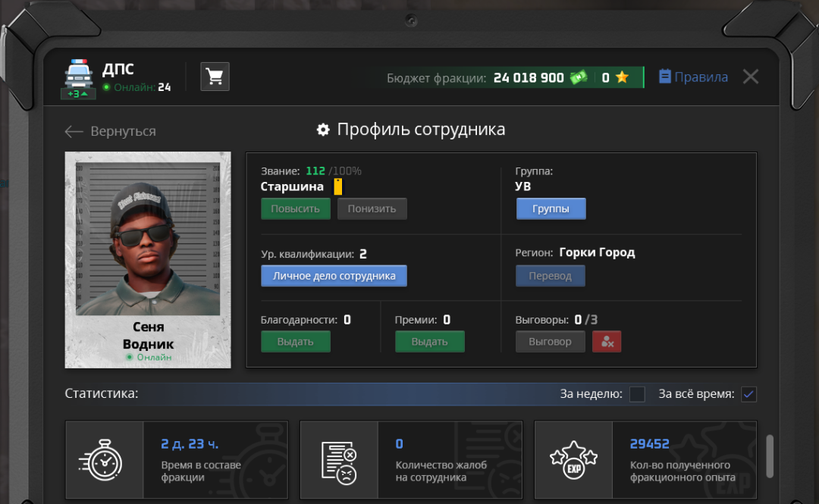The width and height of the screenshot is (819, 504).
Task: Click the Статистика heading
Action: pos(102,393)
